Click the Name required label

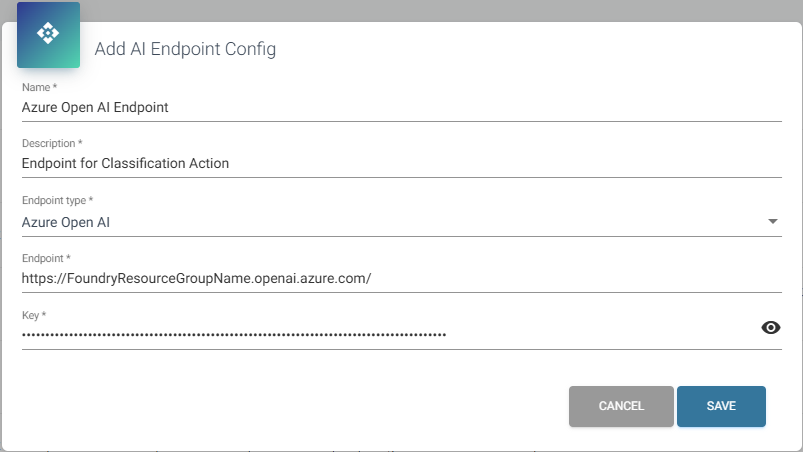click(39, 87)
